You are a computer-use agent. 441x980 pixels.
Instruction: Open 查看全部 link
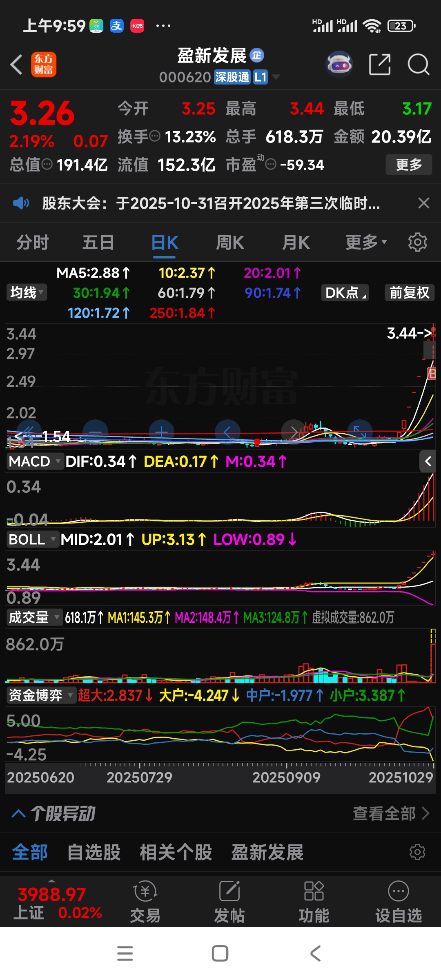pyautogui.click(x=391, y=813)
